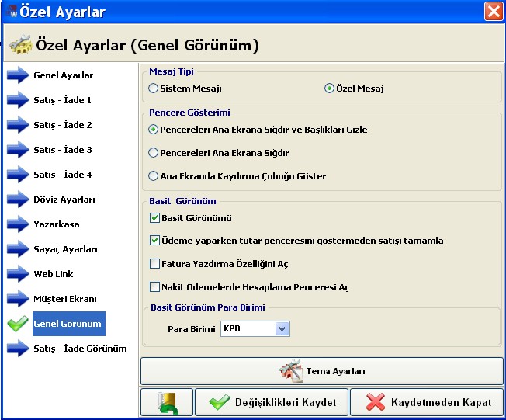The image size is (506, 420).
Task: Switch to Satış - İade 4 settings
Action: pyautogui.click(x=63, y=175)
